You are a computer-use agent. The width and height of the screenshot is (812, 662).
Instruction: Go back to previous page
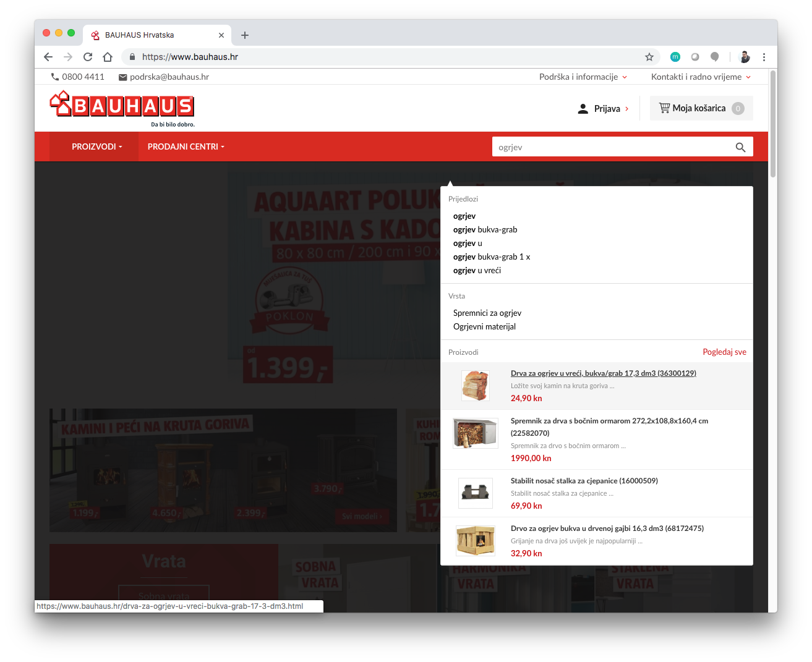[48, 57]
